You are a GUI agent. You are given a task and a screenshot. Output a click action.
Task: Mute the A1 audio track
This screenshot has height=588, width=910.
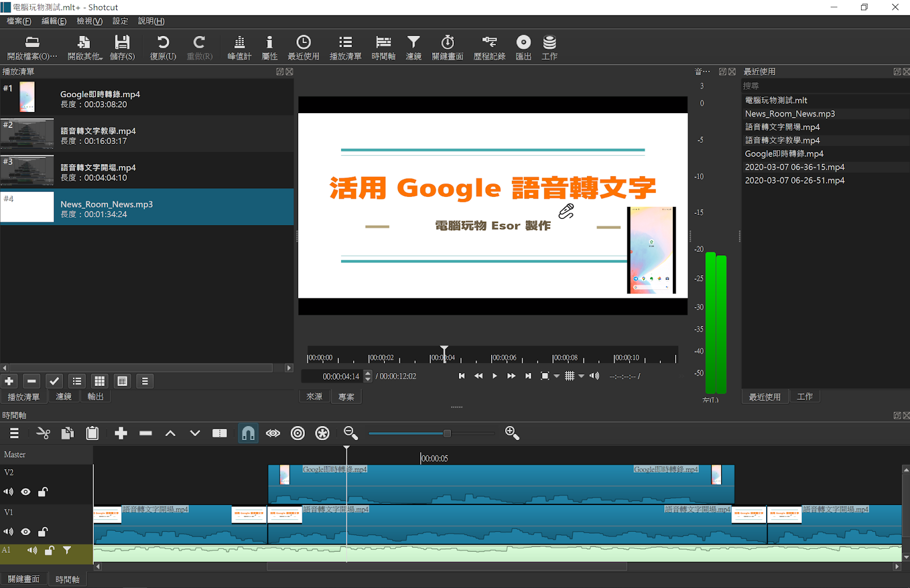(x=32, y=550)
